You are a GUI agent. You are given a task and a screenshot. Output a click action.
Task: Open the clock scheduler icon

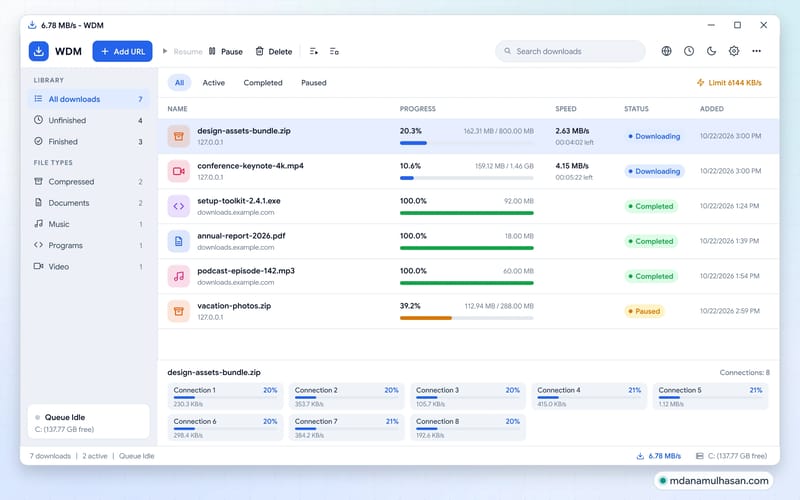pos(689,51)
